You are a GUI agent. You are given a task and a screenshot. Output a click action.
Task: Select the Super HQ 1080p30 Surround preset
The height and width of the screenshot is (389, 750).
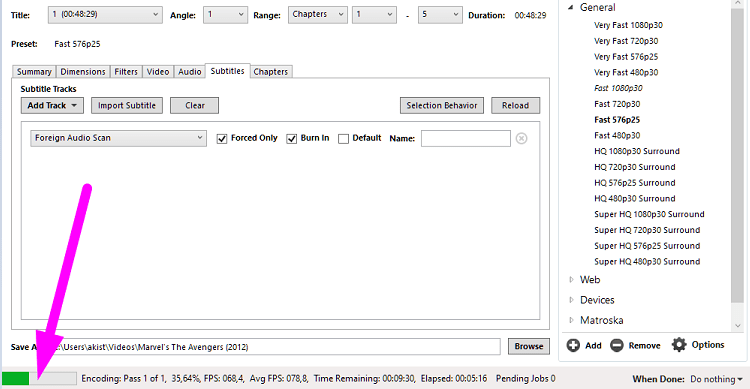point(649,215)
